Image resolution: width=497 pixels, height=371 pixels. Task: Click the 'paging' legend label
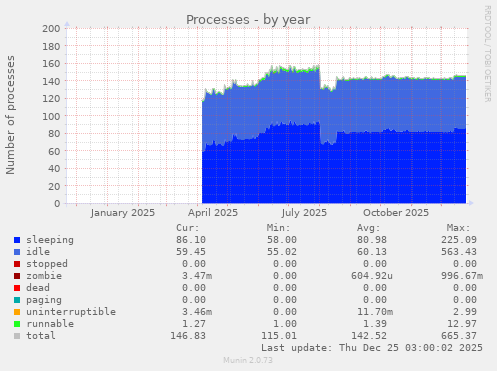pos(44,300)
